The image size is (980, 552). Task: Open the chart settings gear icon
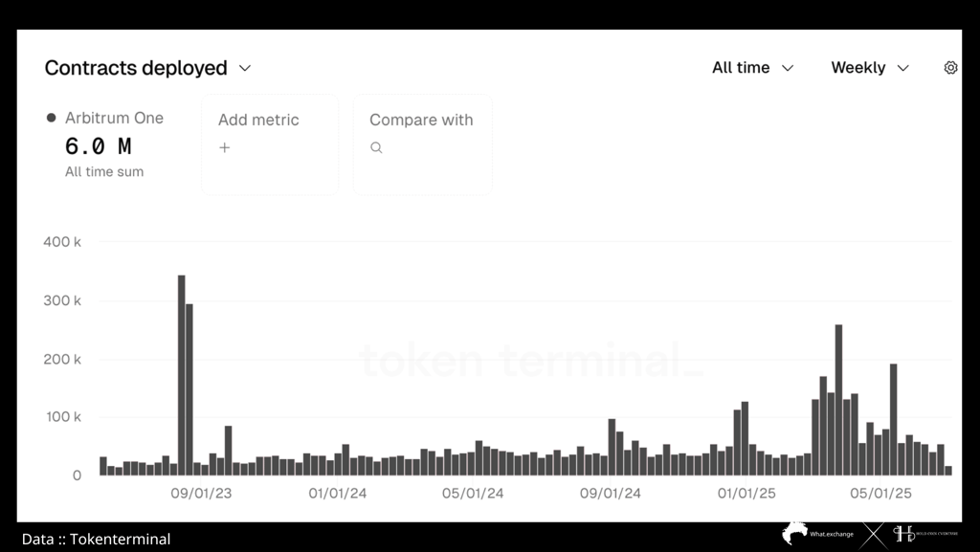point(950,67)
